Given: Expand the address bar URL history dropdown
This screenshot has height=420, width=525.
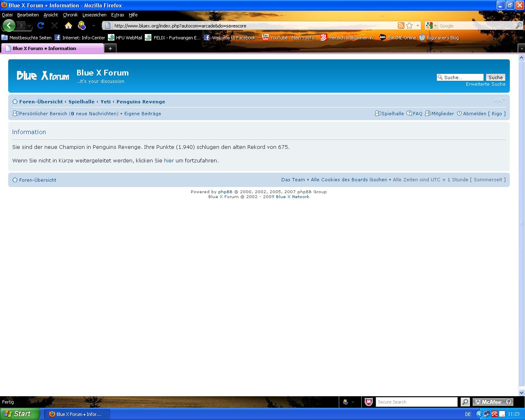Looking at the screenshot, I should tap(418, 25).
